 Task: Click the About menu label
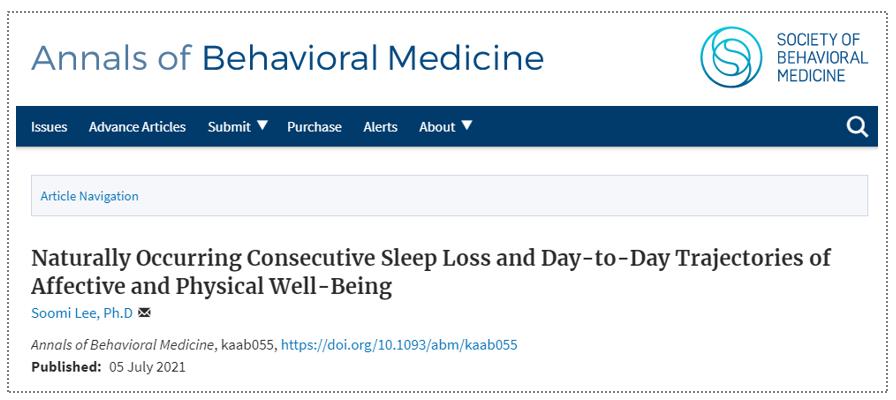coord(437,127)
